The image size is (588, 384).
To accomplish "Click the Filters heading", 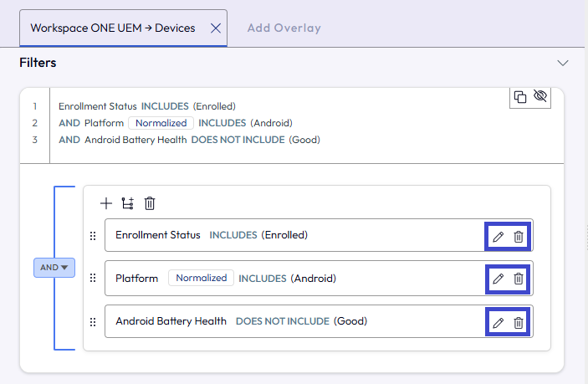I will 38,63.
